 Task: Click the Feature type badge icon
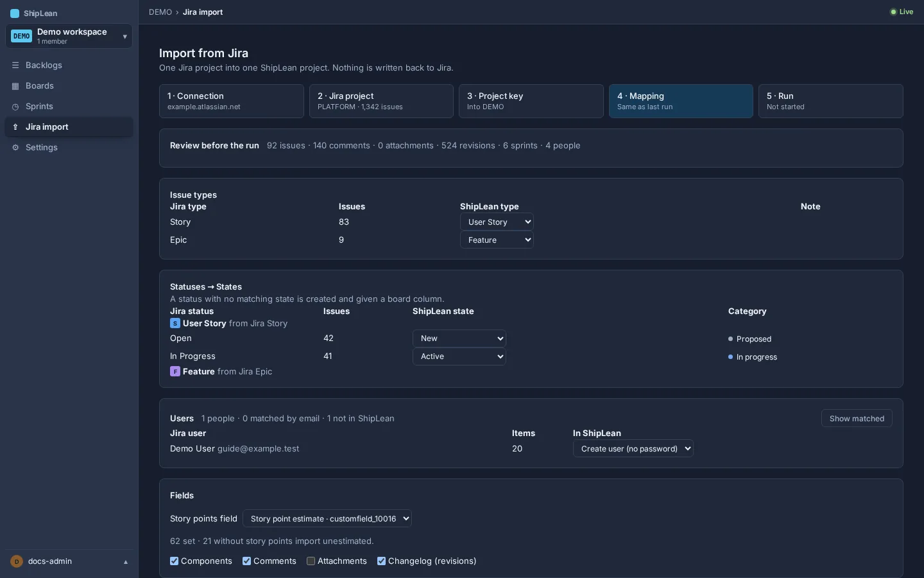click(x=175, y=372)
